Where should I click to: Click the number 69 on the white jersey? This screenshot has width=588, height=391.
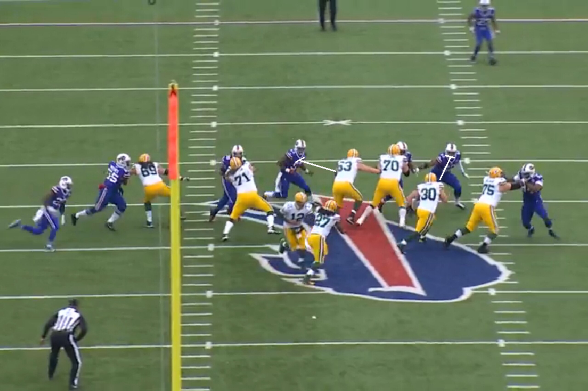click(149, 170)
